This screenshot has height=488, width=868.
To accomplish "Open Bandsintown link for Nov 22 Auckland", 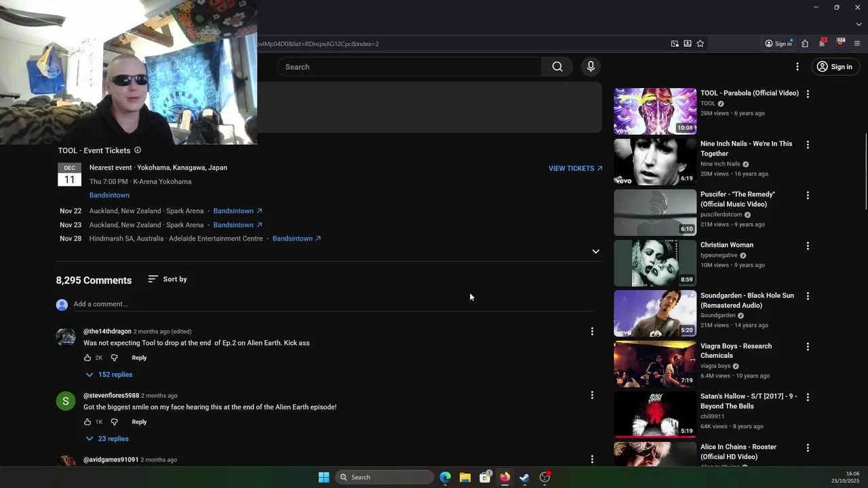I will tap(237, 211).
